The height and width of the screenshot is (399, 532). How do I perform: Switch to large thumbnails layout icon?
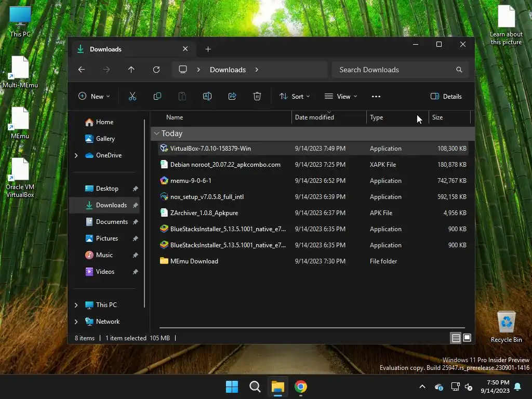tap(467, 338)
